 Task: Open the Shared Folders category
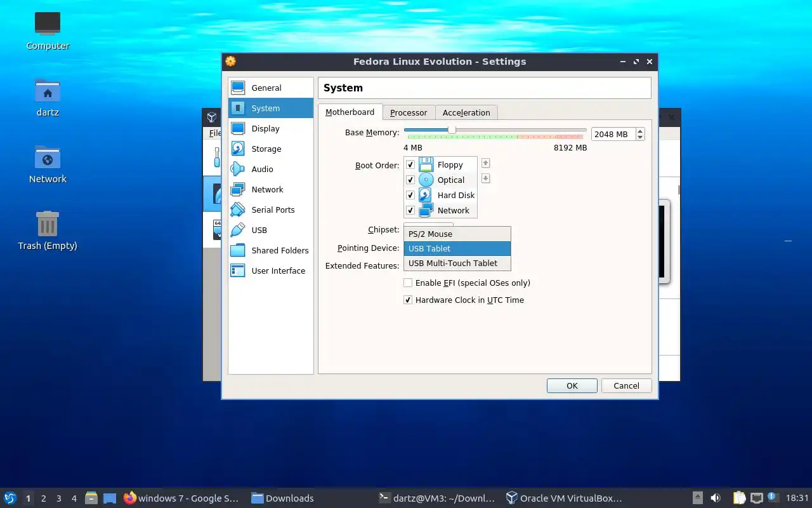click(x=271, y=250)
